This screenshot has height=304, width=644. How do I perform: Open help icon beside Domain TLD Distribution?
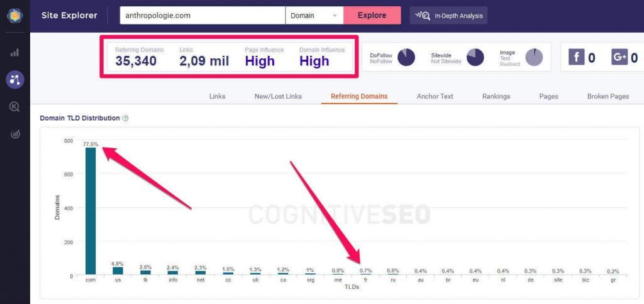coord(126,118)
